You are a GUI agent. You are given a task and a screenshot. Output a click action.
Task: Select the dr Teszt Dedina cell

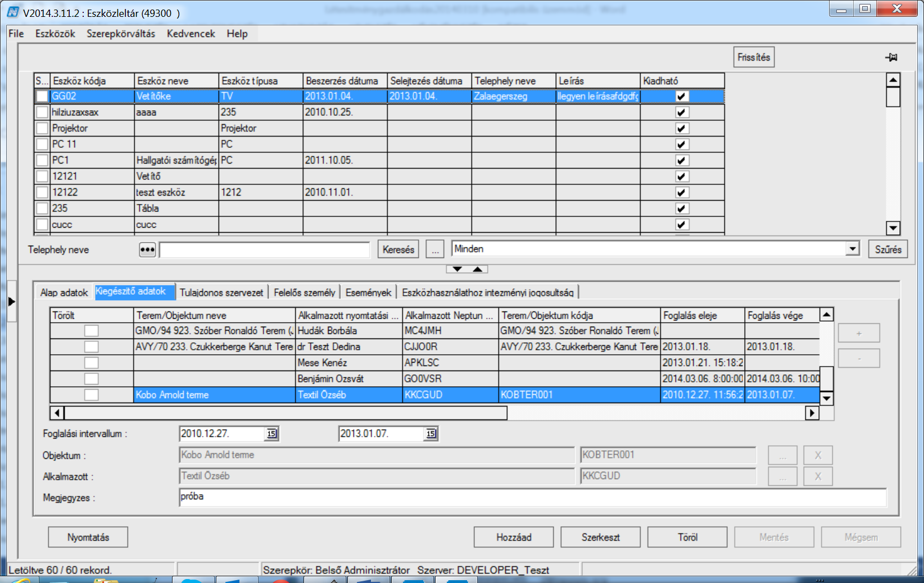tap(349, 347)
